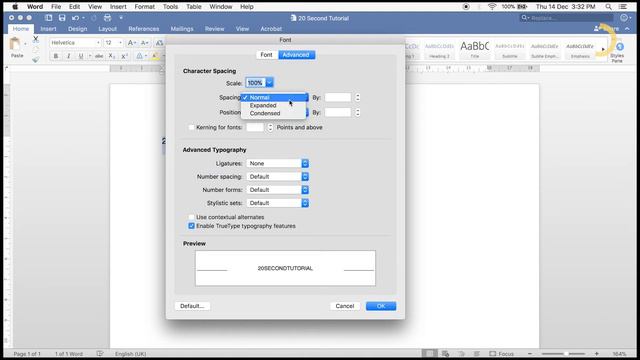
Task: Click the Default... button
Action: 192,306
